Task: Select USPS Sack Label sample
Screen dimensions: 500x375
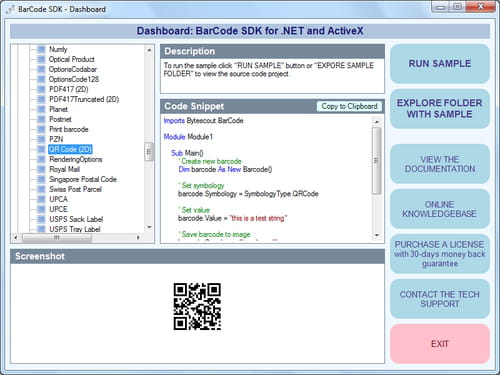Action: click(76, 219)
